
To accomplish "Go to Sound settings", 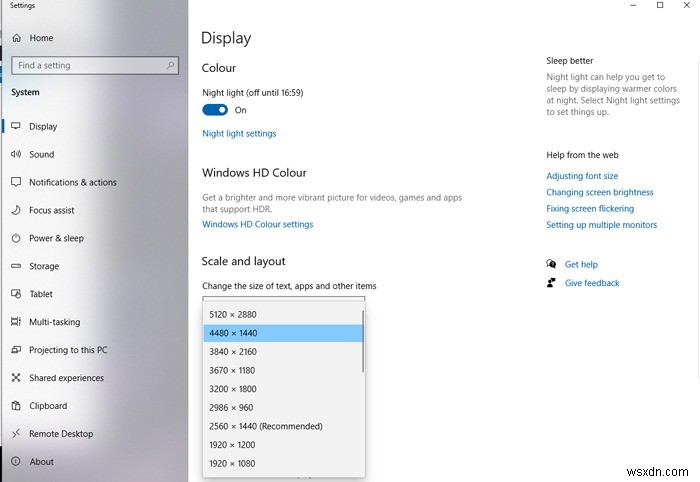I will 42,154.
